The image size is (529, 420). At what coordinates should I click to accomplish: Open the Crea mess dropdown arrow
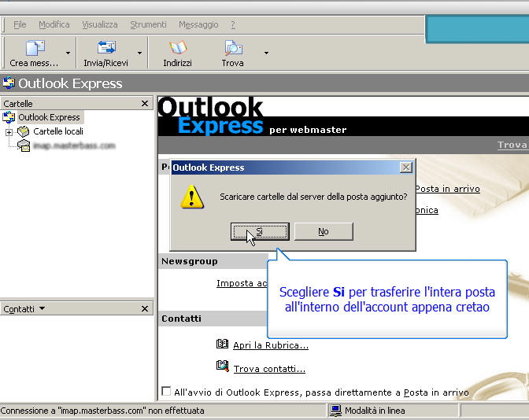coord(68,53)
